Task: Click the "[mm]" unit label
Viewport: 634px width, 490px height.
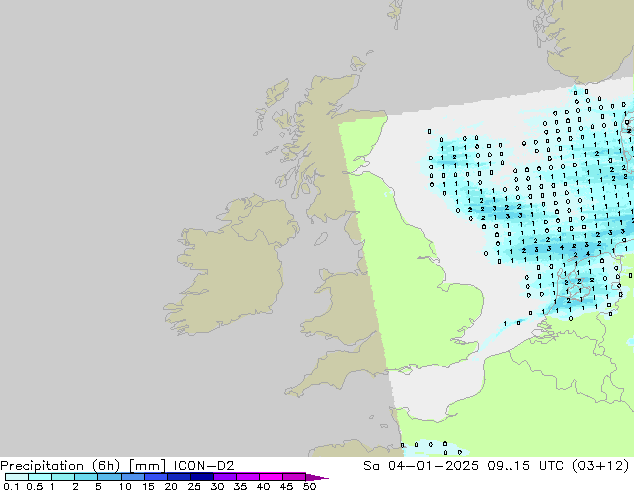Action: point(147,466)
